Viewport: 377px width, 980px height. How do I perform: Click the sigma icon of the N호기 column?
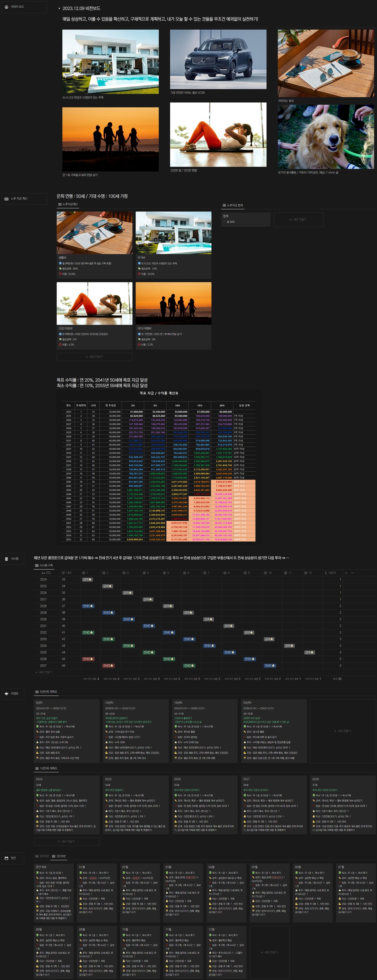326,573
